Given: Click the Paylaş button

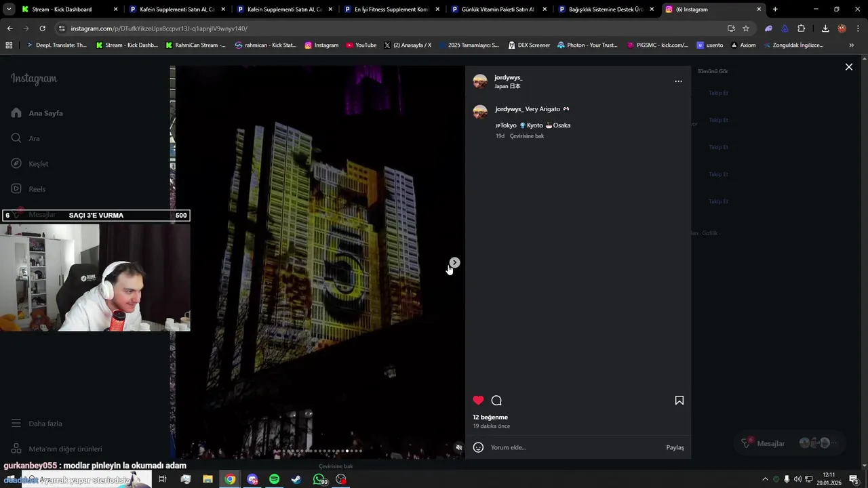Looking at the screenshot, I should coord(675,447).
